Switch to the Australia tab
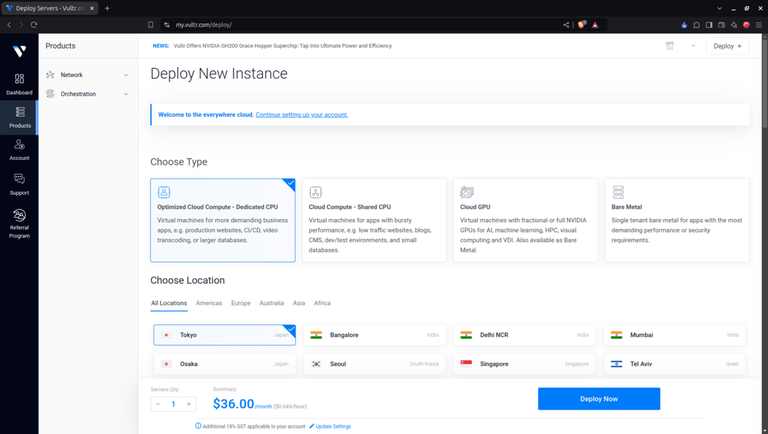This screenshot has width=768, height=434. point(272,303)
